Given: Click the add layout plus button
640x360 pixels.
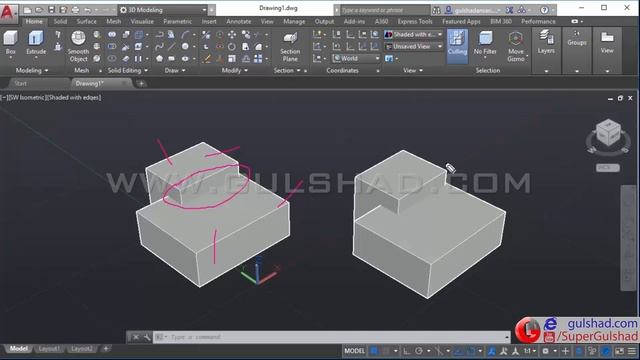Looking at the screenshot, I should (106, 349).
